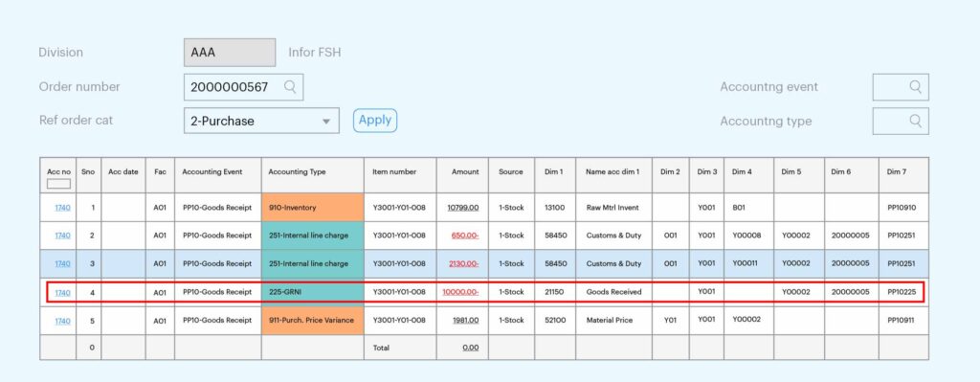Viewport: 980px width, 382px height.
Task: Click the amount 650.00-
Action: tap(465, 236)
